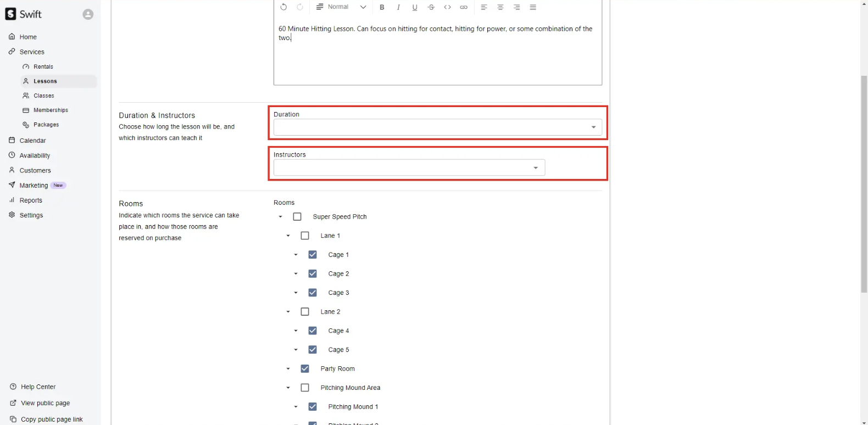Open the Duration dropdown
This screenshot has width=868, height=425.
[x=438, y=127]
